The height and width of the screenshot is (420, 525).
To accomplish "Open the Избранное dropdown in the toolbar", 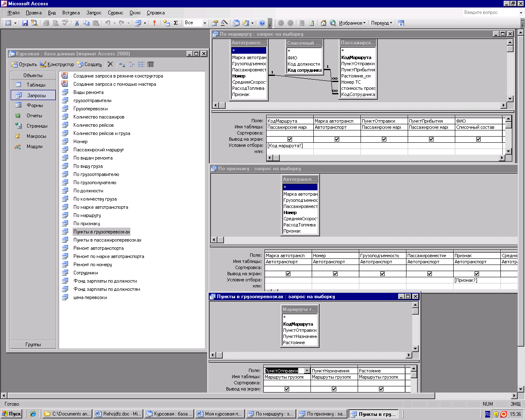I will click(352, 23).
